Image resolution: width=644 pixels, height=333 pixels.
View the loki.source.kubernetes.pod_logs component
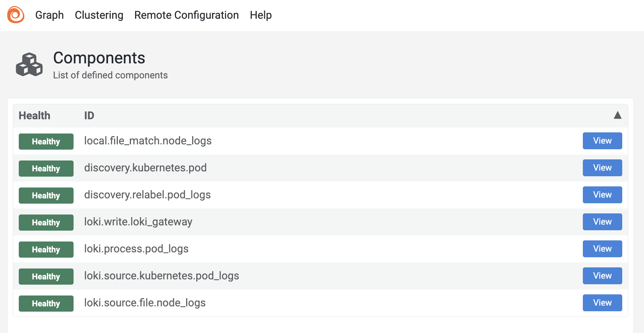click(x=602, y=276)
